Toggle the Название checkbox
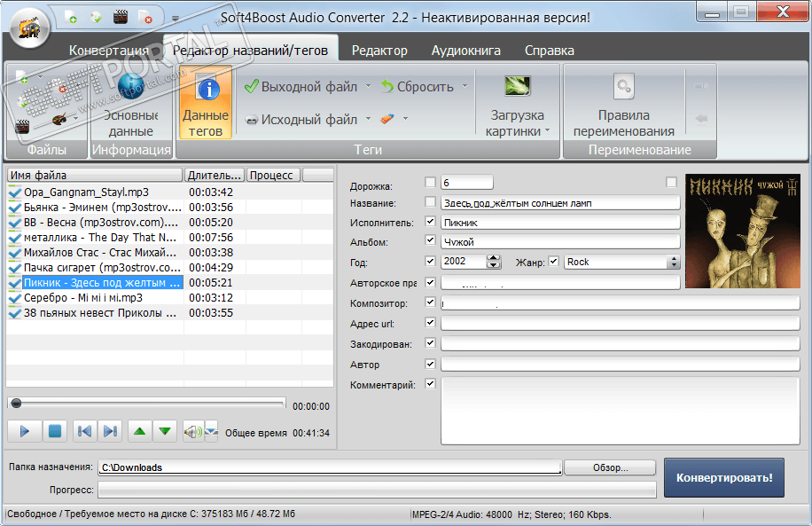 (430, 201)
